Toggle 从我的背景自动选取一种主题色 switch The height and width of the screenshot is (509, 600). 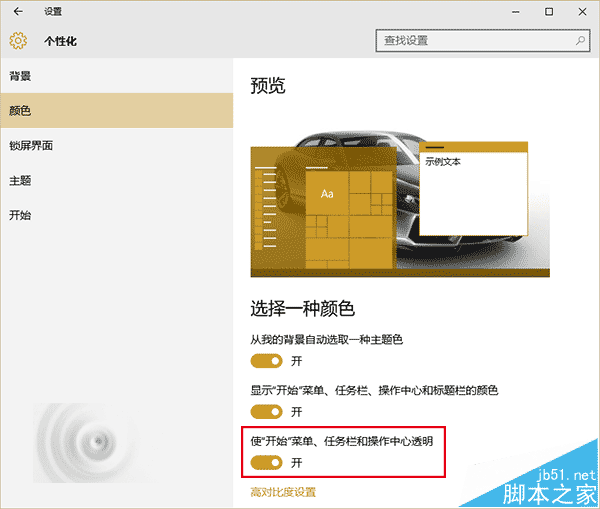tap(267, 361)
